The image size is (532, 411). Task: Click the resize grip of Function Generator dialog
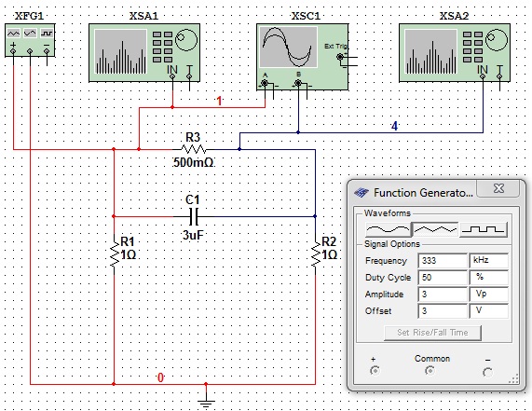pyautogui.click(x=514, y=378)
